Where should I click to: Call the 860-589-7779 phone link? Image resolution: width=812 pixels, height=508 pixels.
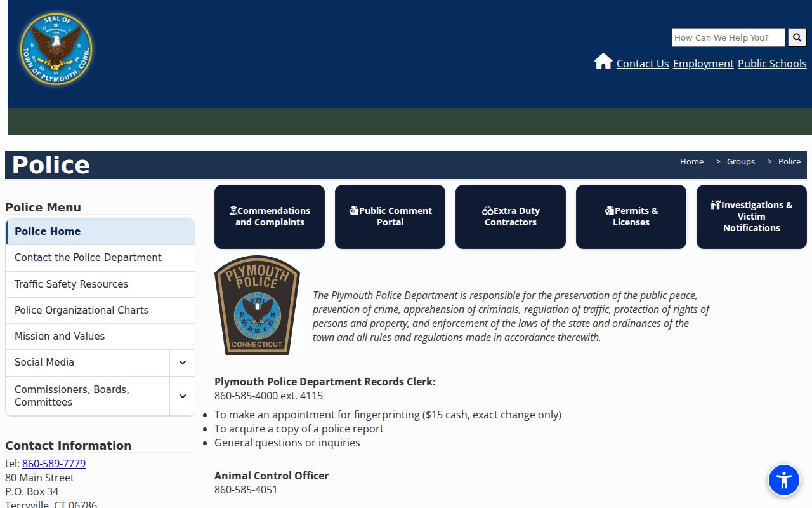(54, 464)
